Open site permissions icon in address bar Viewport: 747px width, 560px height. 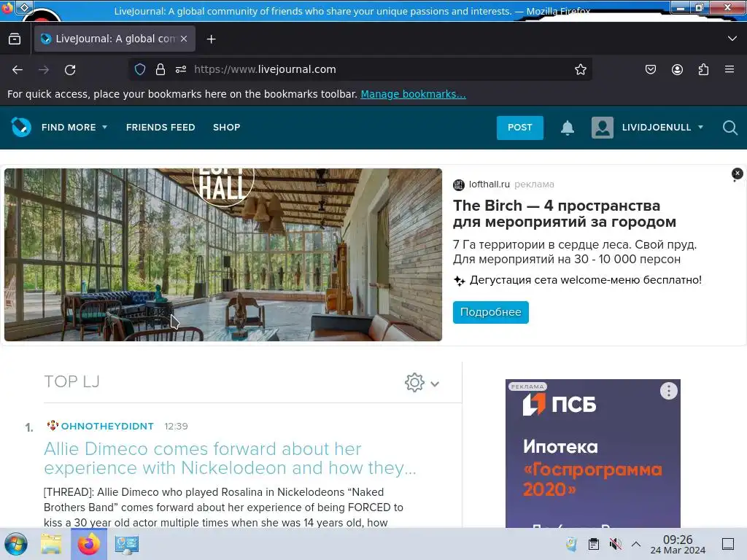coord(181,69)
